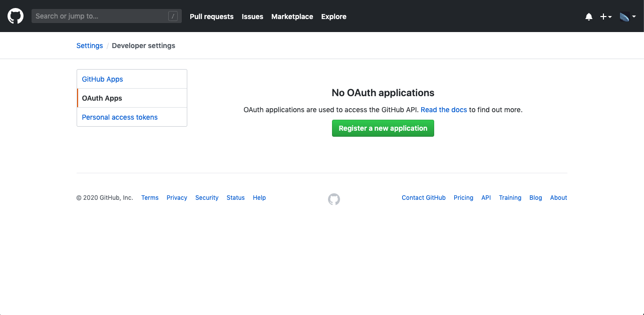Click the GitHub Octocat logo in header
This screenshot has height=315, width=644.
point(16,16)
